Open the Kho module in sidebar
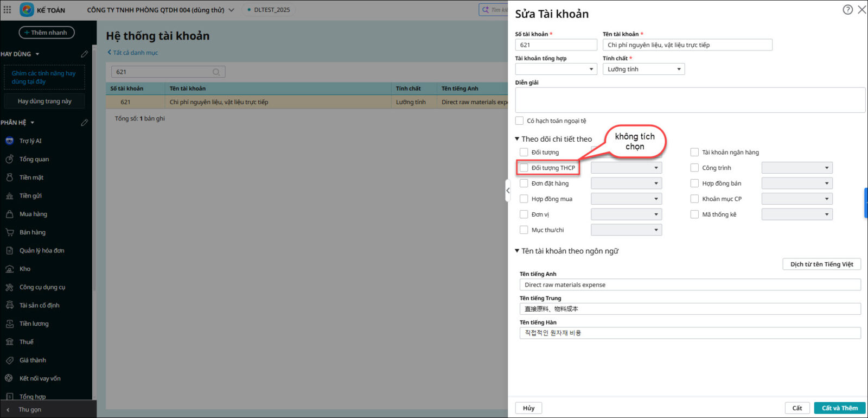868x418 pixels. [25, 269]
